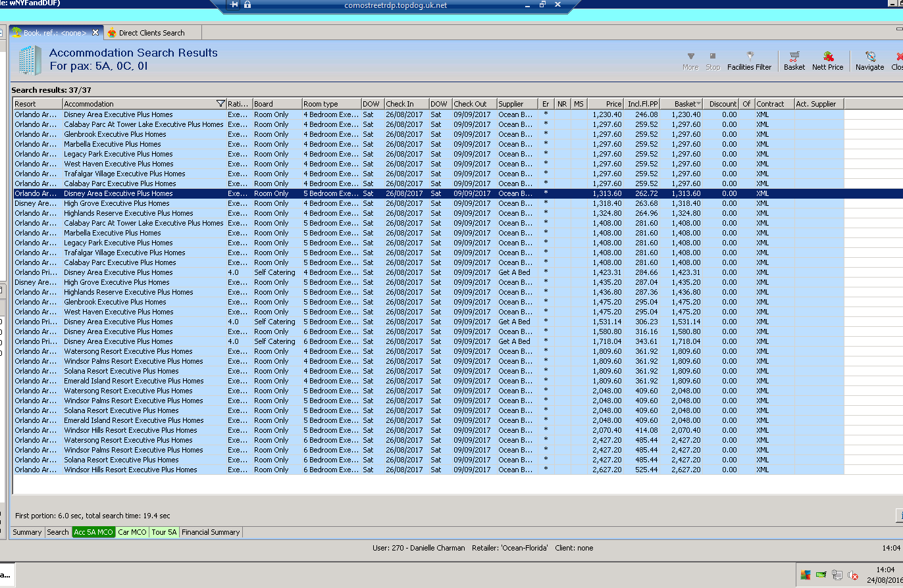Click the building icon beside the results title
Viewport: 903px width, 588px height.
[x=30, y=60]
